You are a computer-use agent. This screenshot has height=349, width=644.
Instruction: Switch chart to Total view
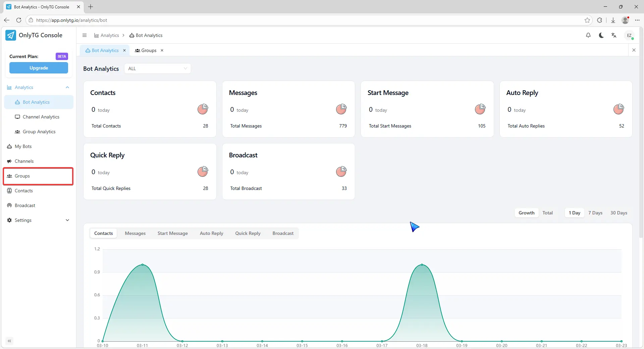(547, 213)
